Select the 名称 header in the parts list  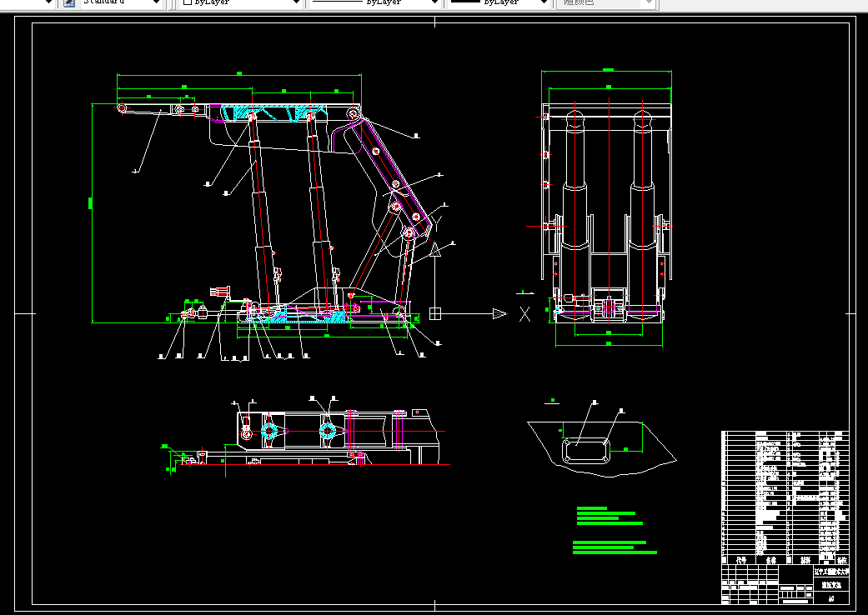[771, 560]
